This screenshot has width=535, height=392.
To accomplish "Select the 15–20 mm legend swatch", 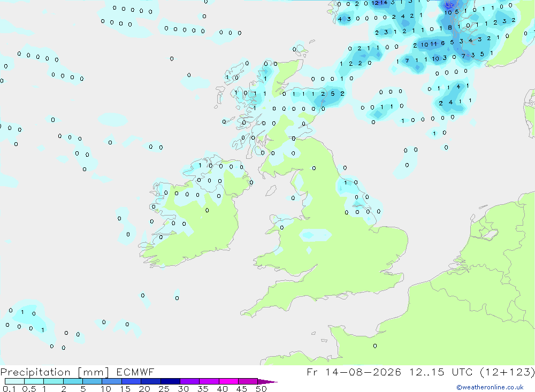I will 132,381.
